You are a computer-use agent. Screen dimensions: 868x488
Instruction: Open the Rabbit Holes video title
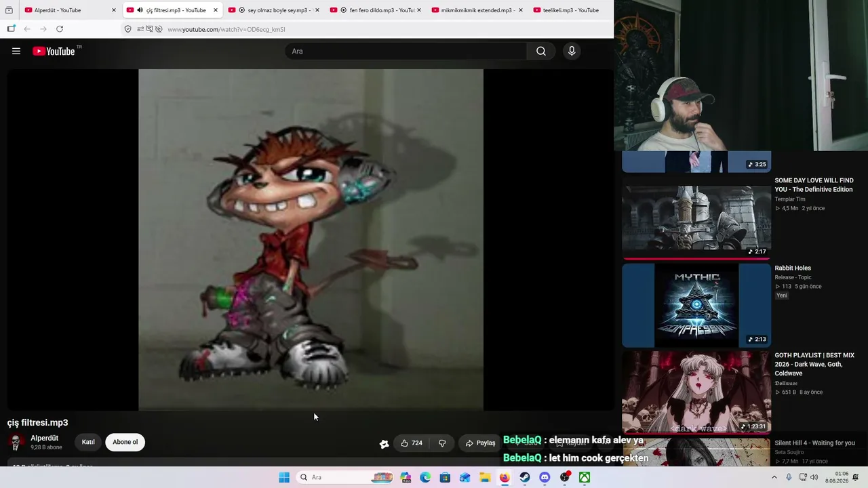793,268
